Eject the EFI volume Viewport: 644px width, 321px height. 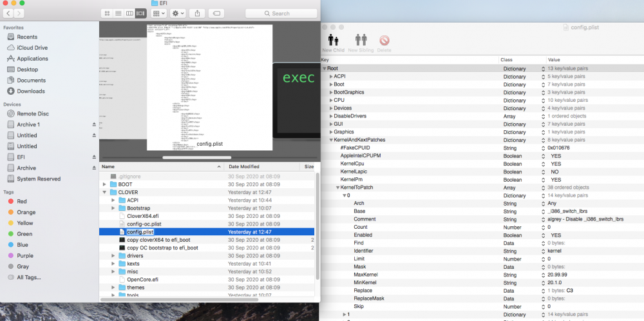pyautogui.click(x=94, y=157)
